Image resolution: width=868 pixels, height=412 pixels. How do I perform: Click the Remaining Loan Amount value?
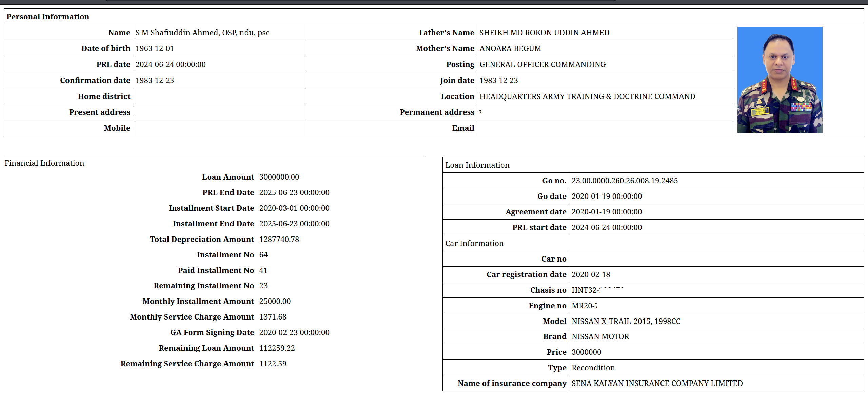(x=277, y=348)
